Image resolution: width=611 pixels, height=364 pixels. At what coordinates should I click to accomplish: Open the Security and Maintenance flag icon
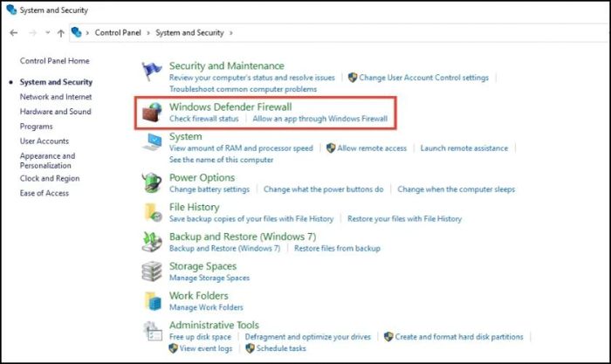point(151,72)
